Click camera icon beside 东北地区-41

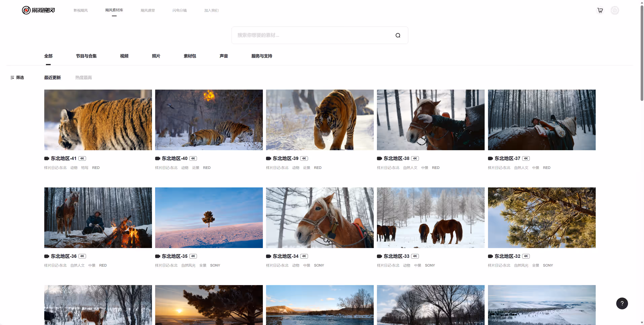46,158
